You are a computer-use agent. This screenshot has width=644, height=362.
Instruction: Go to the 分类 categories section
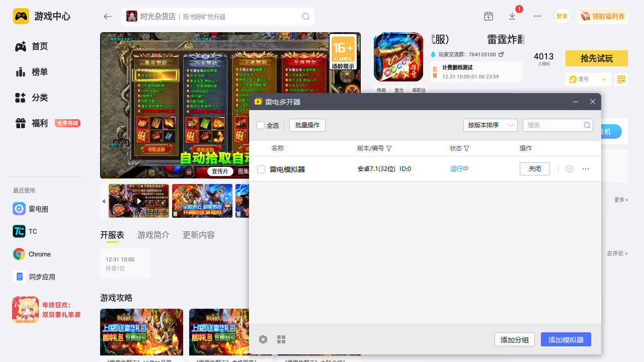31,98
